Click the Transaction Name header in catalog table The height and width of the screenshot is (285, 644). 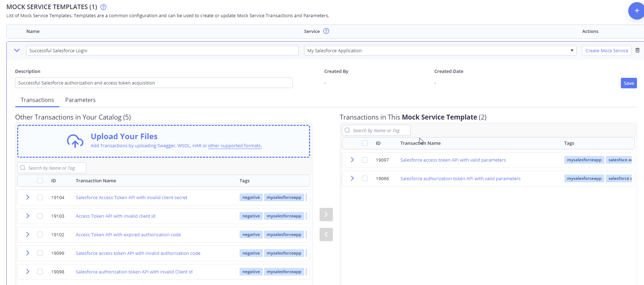point(96,181)
